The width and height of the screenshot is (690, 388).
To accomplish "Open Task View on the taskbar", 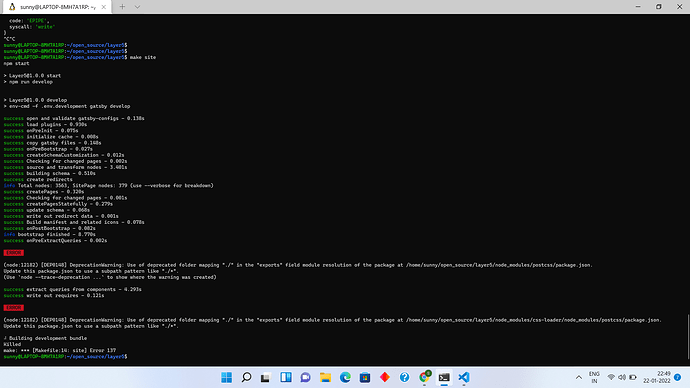I will click(266, 377).
